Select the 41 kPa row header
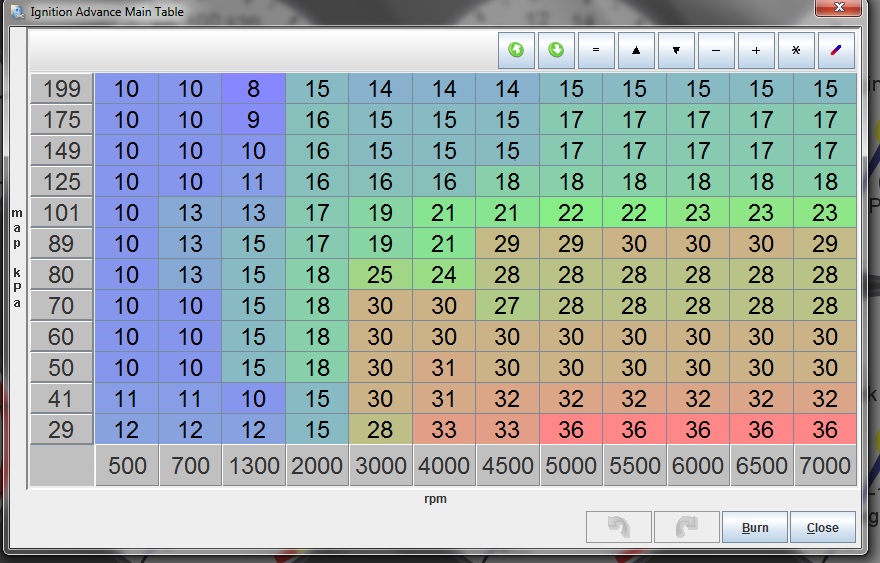Image resolution: width=880 pixels, height=563 pixels. click(62, 399)
